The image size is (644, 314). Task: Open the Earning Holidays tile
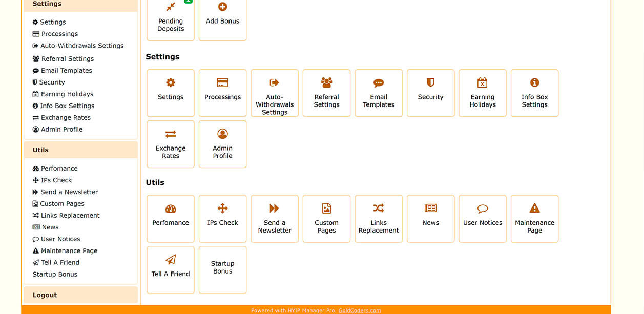click(x=483, y=93)
